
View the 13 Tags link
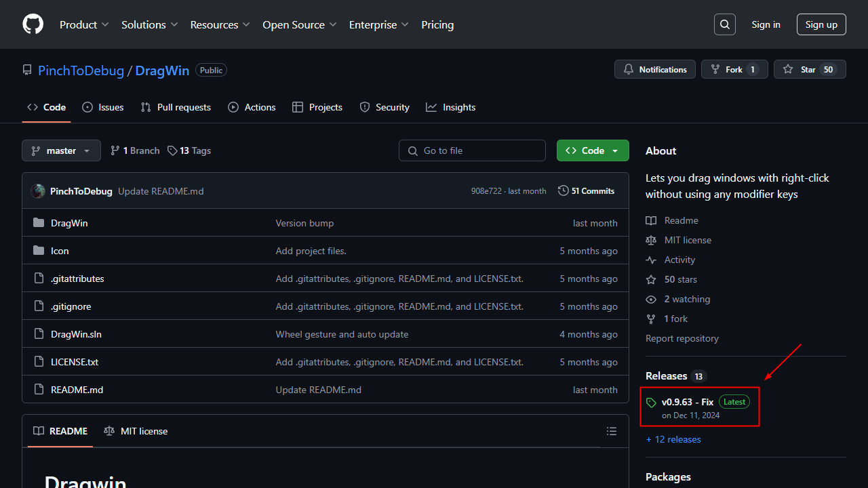[189, 150]
